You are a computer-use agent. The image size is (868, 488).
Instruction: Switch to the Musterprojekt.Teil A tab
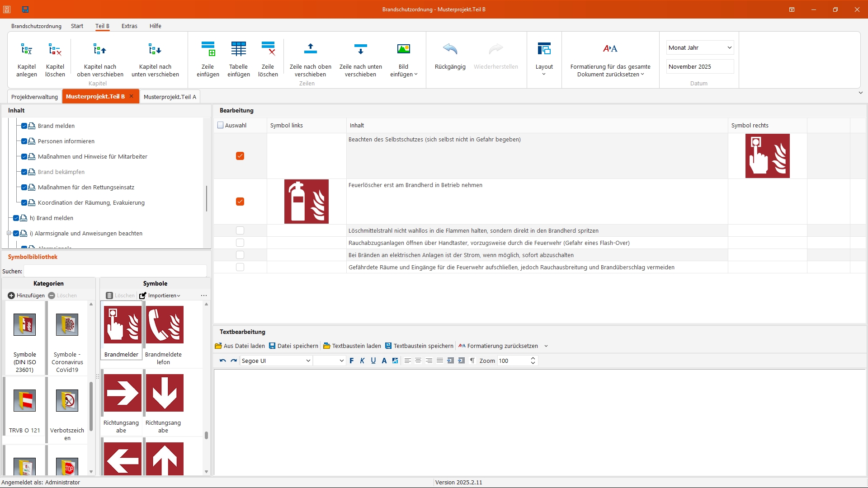(x=170, y=97)
